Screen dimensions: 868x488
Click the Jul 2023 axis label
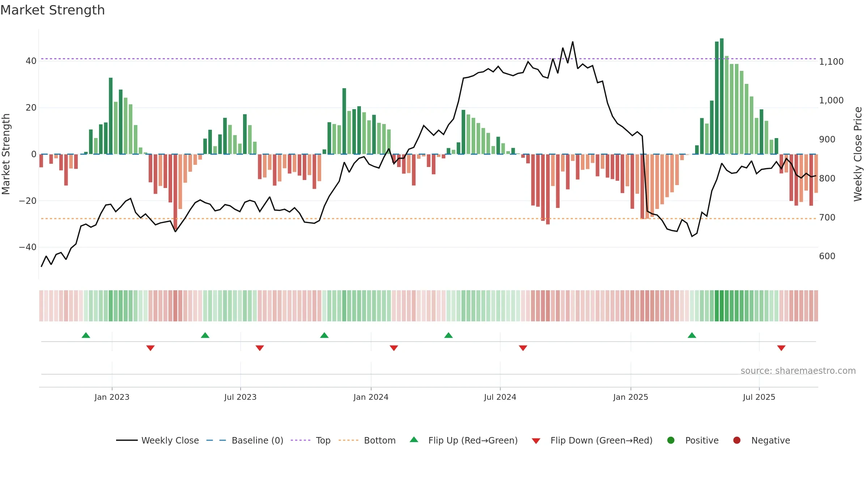pyautogui.click(x=240, y=397)
